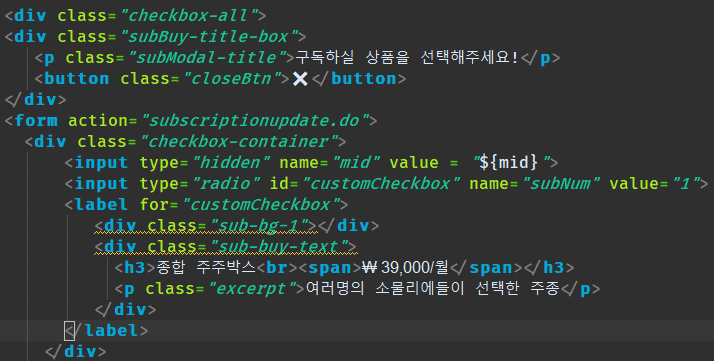714x361 pixels.
Task: Click the text 종합 주주박스
Action: point(206,267)
